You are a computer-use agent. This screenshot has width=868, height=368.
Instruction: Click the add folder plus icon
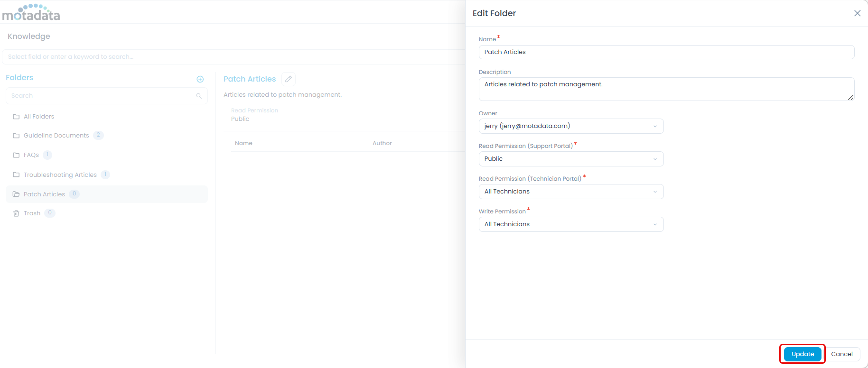(200, 79)
